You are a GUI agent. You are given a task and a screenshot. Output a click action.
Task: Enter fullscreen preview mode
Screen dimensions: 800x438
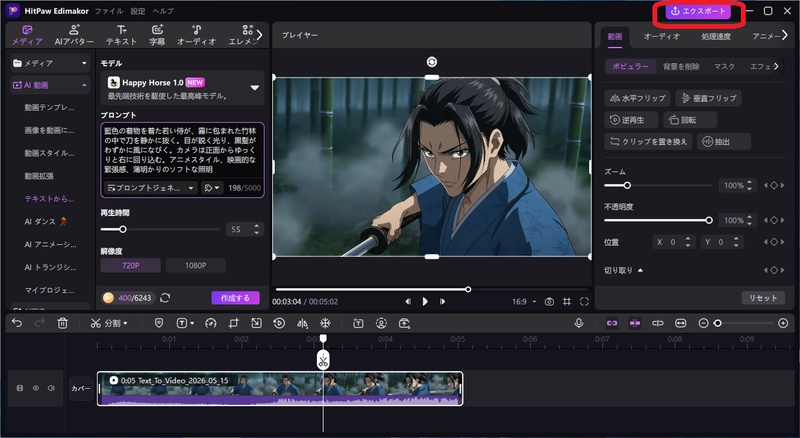(x=584, y=302)
